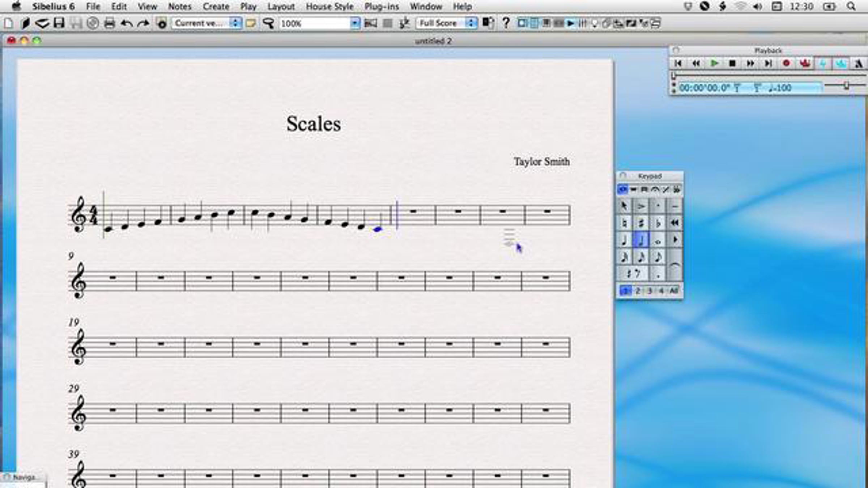Screen dimensions: 868x488
Task: Open the House Style menu
Action: 329,7
